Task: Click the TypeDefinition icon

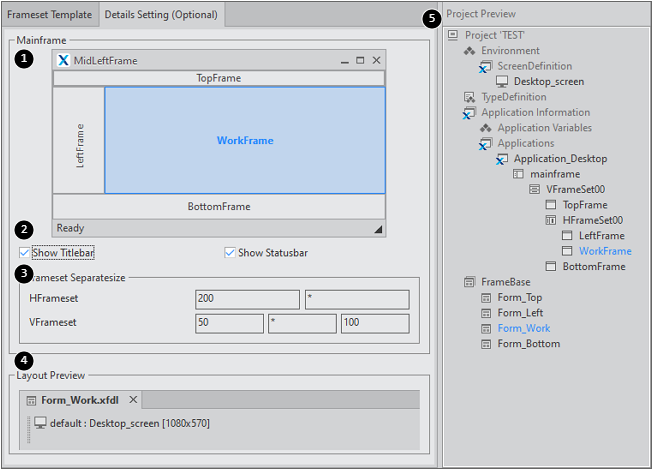Action: (x=470, y=97)
